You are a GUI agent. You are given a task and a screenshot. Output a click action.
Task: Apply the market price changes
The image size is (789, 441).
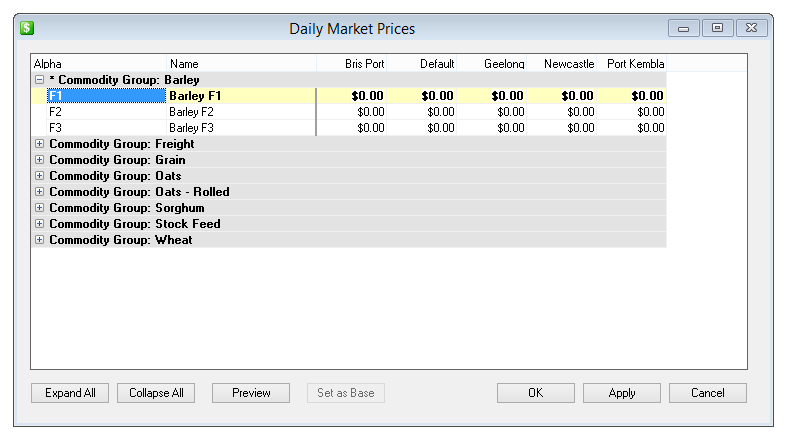point(621,393)
